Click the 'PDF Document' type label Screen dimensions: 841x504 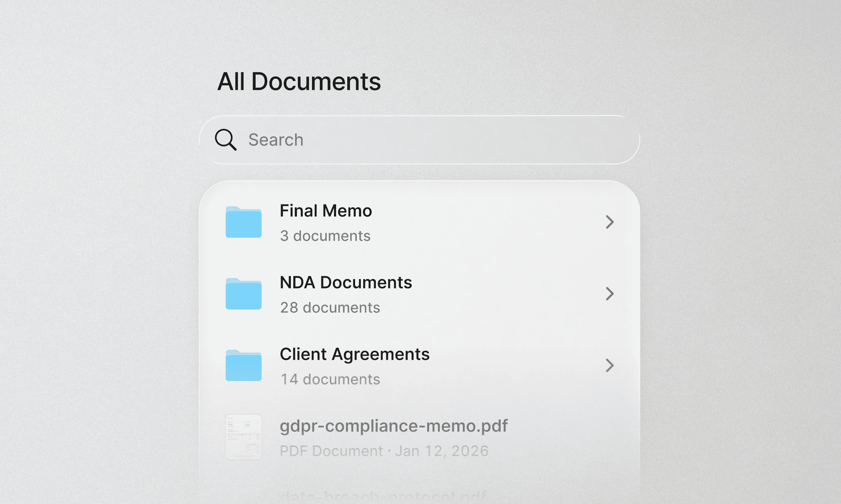pos(331,451)
